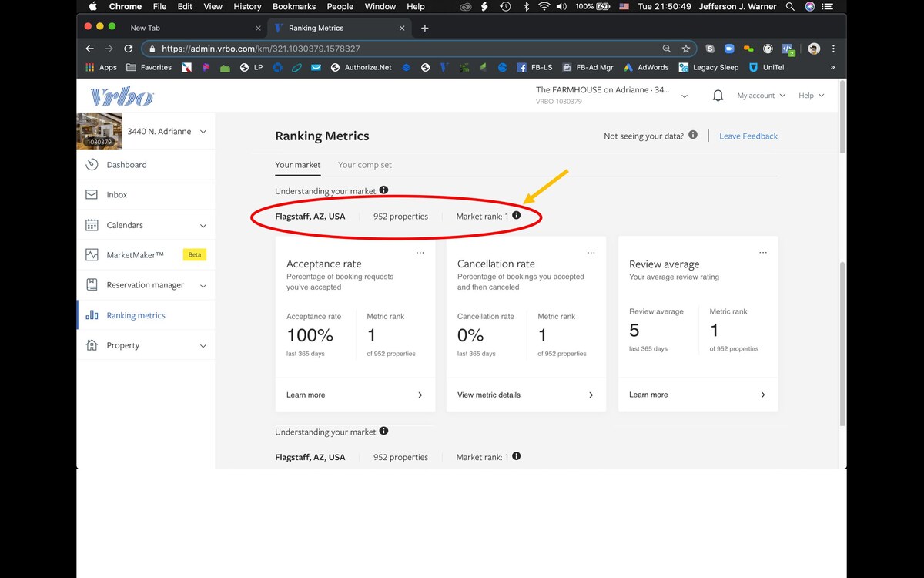Click Learn more on Review average card
The height and width of the screenshot is (578, 924).
click(x=648, y=395)
